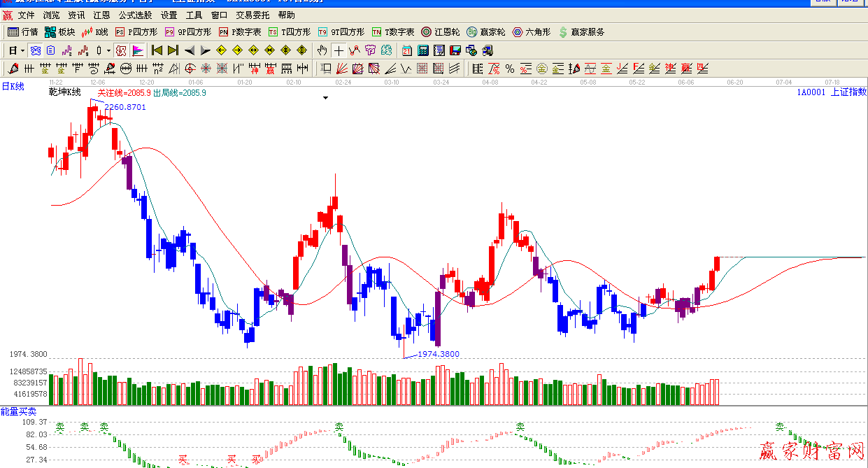The width and height of the screenshot is (868, 468).
Task: Jump to first bar with skip-to-start icon
Action: [x=157, y=50]
